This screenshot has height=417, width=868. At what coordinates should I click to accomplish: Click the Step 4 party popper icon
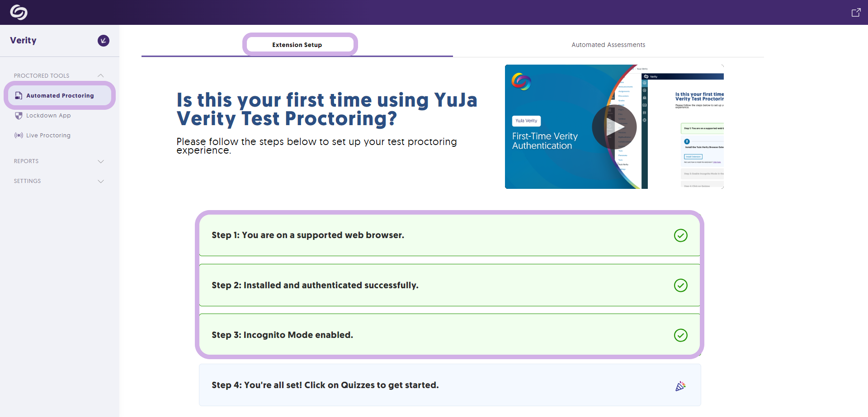pos(680,386)
